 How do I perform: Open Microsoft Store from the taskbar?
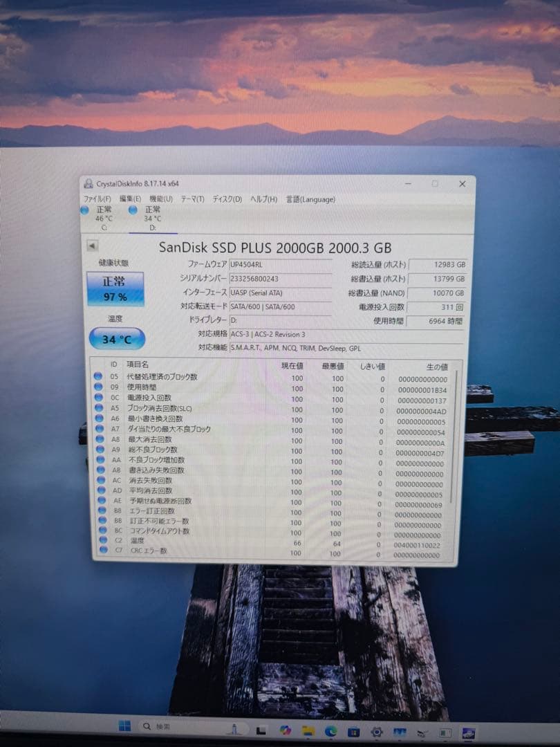(x=354, y=731)
